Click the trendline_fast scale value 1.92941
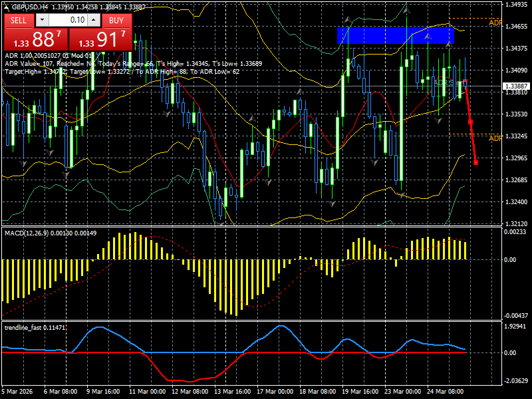532x399 pixels. pos(515,327)
